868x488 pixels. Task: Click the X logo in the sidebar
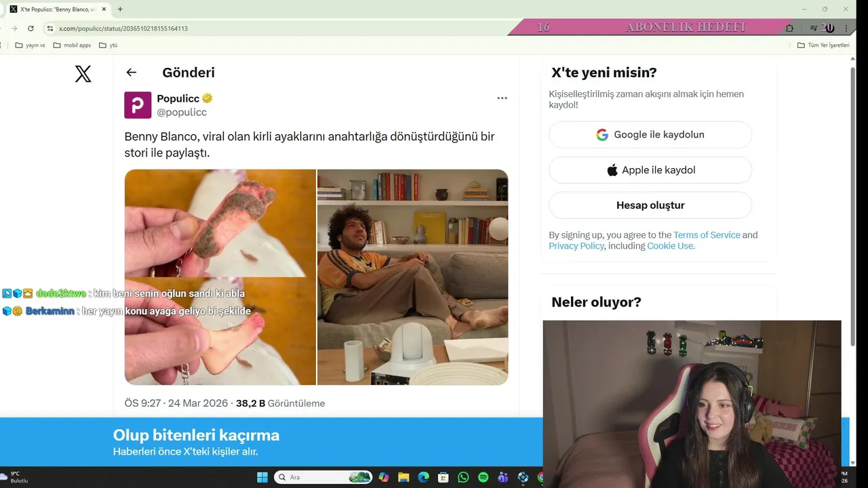[83, 74]
